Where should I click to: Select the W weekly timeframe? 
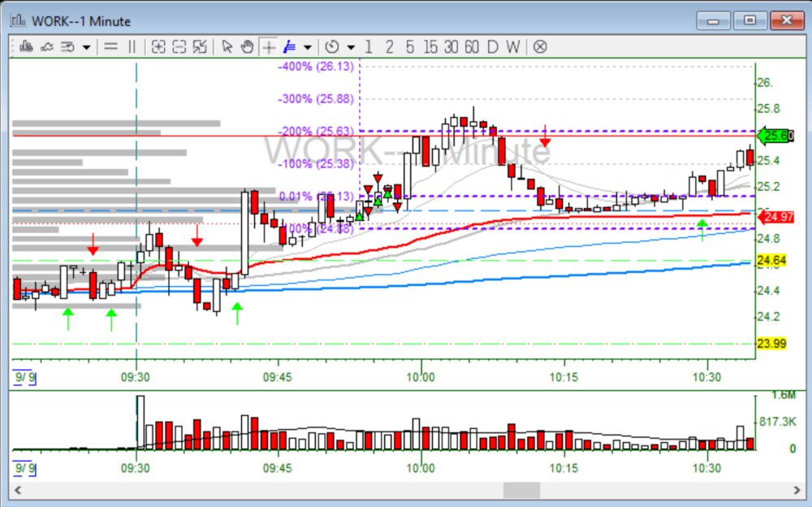click(512, 46)
